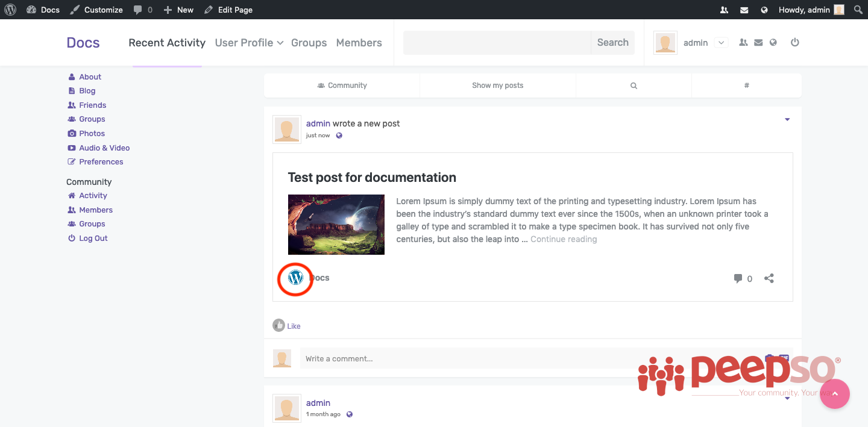Click admin author link on new post
Screen dimensions: 868x427
[x=318, y=123]
